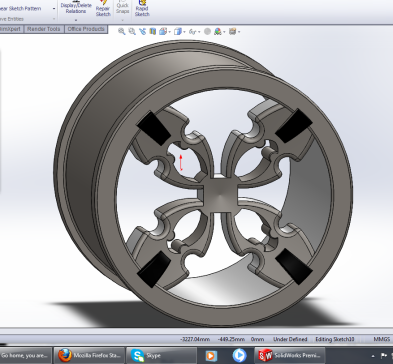Open the Rapid Sketch tool

click(x=142, y=8)
